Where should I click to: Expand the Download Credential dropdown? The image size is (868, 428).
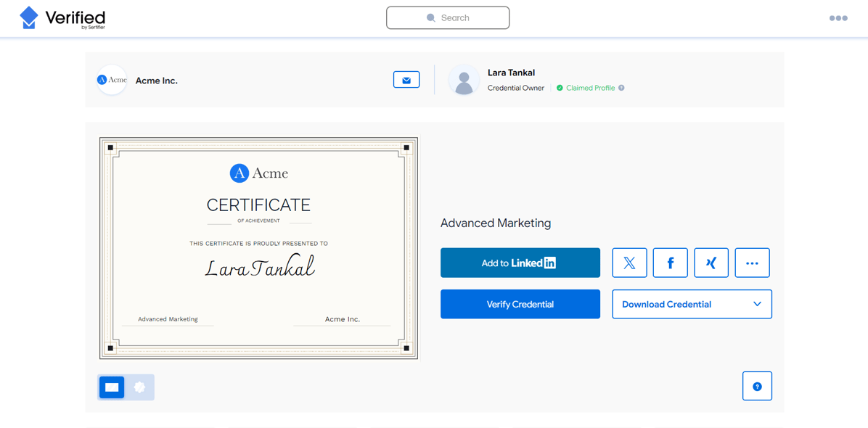(691, 304)
